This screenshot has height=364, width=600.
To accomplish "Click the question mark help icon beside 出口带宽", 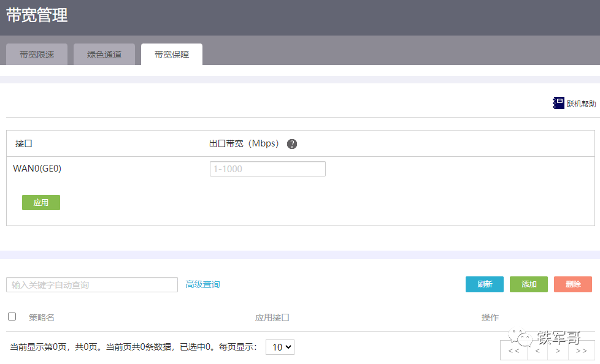I will (x=292, y=144).
